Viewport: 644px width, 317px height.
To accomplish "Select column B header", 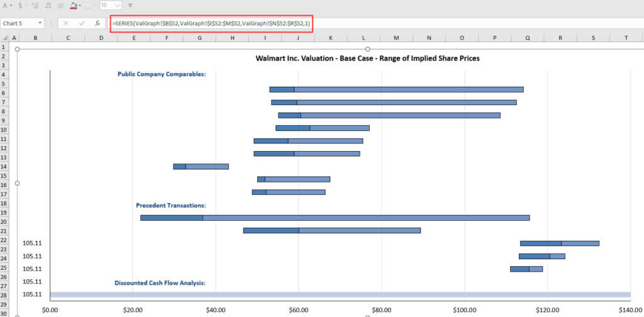I will 36,38.
